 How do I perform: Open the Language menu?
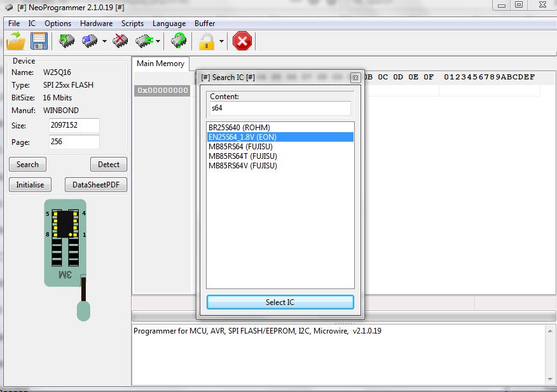(x=169, y=24)
